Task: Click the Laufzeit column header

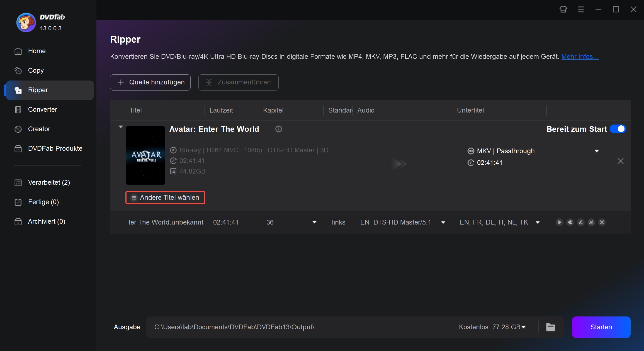Action: click(221, 110)
